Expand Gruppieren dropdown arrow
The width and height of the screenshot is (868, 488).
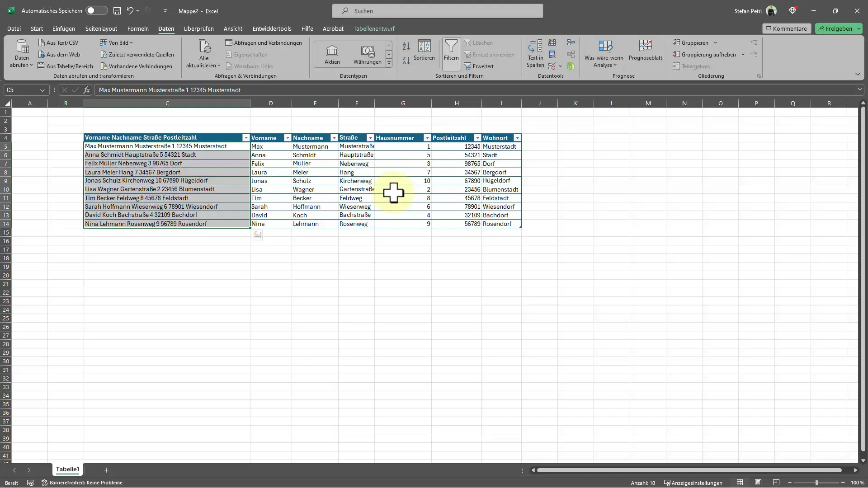point(715,43)
